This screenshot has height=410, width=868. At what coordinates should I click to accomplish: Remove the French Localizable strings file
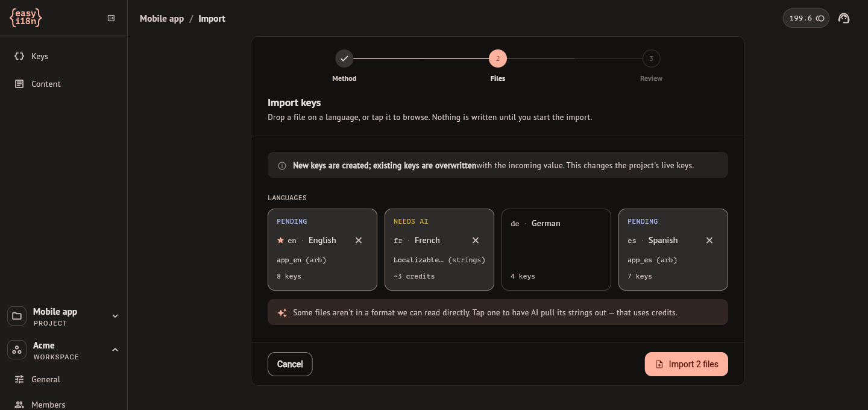(476, 240)
